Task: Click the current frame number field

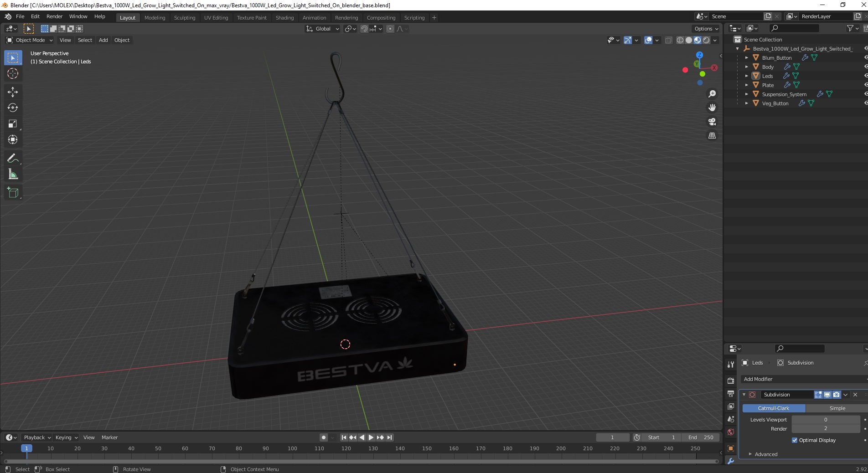Action: click(613, 437)
